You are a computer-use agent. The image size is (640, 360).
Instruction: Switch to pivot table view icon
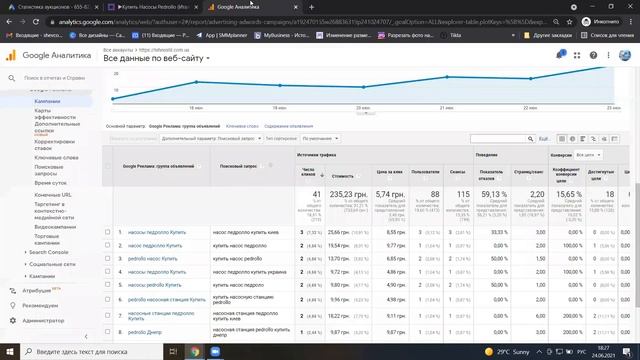(615, 139)
